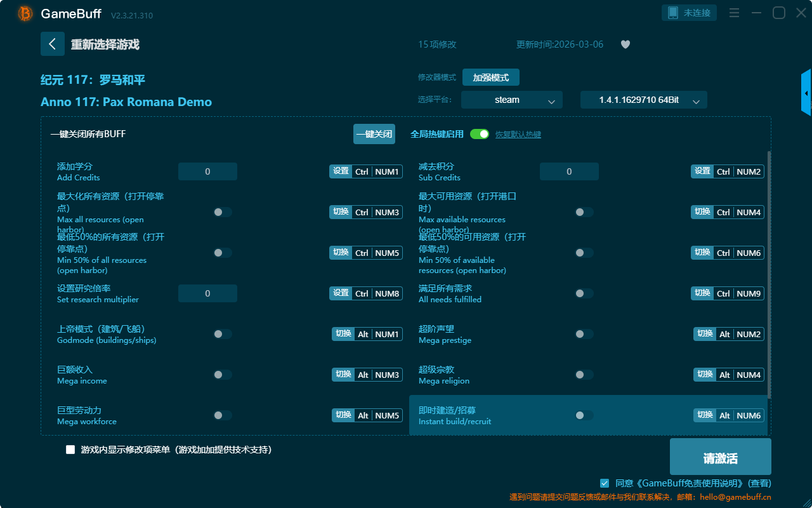Expand the game version 1.4.1.1629710 dropdown

pos(643,100)
